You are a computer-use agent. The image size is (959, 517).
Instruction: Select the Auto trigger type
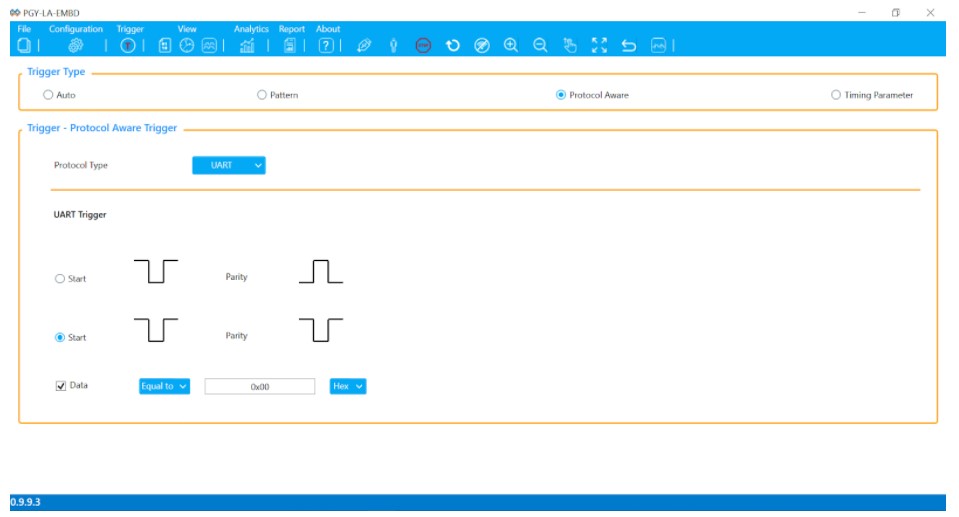click(48, 95)
